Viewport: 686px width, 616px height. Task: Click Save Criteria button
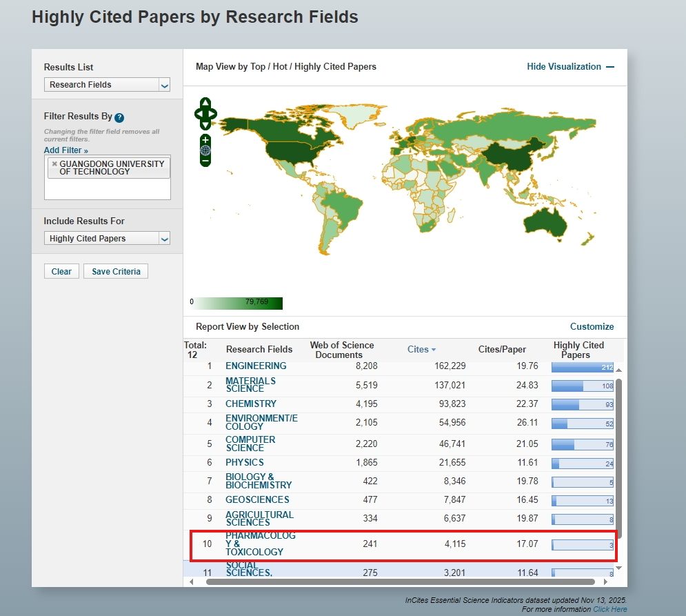[x=116, y=272]
